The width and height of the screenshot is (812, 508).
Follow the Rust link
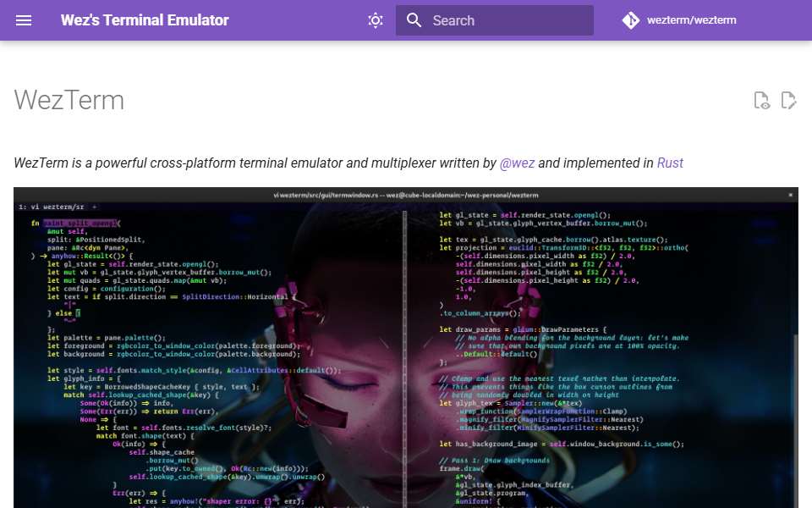[670, 163]
